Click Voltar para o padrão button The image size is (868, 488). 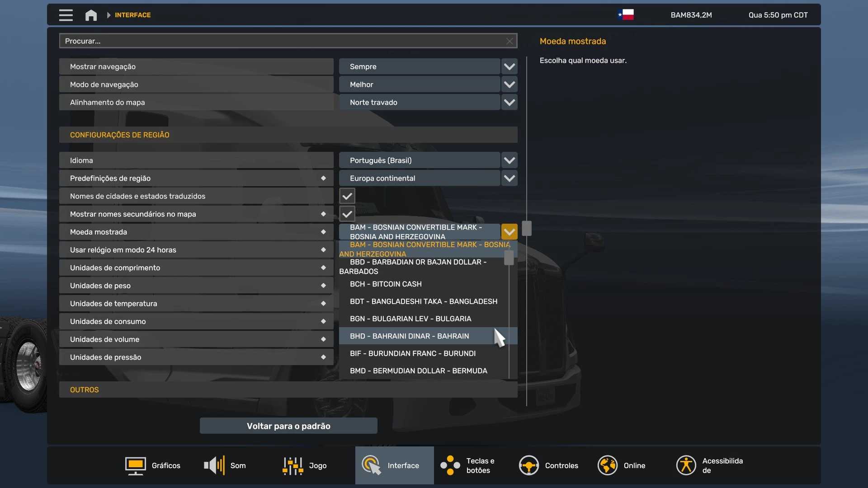pos(288,426)
